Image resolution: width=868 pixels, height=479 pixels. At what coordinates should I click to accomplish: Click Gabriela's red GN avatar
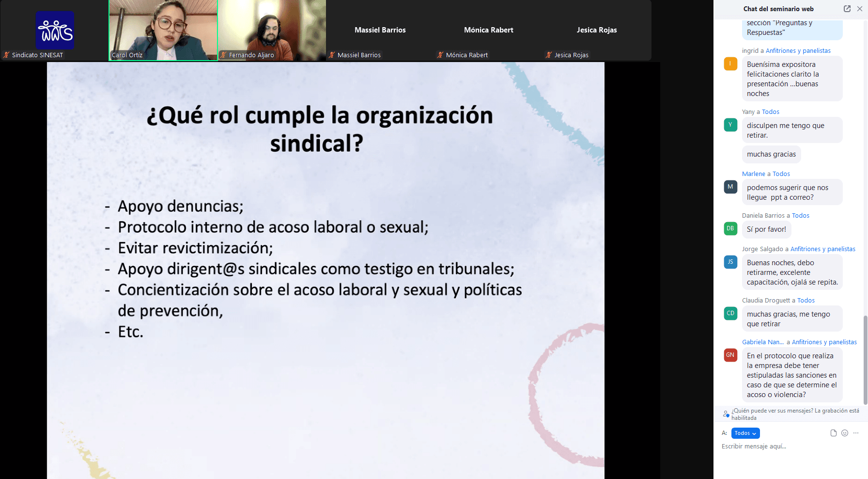[x=730, y=355]
